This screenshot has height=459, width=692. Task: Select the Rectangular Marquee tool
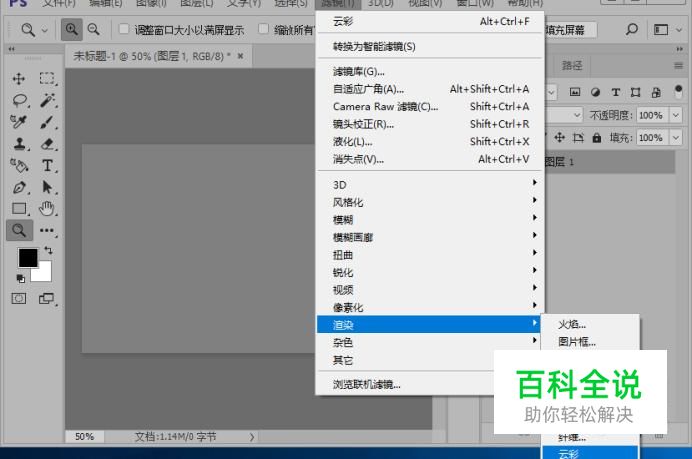[47, 79]
